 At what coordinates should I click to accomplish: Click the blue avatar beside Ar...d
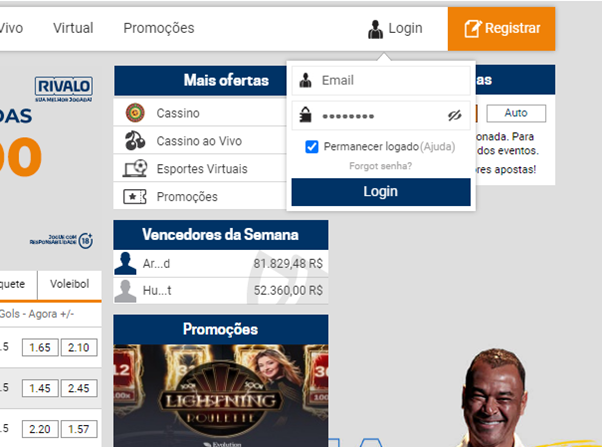[125, 263]
